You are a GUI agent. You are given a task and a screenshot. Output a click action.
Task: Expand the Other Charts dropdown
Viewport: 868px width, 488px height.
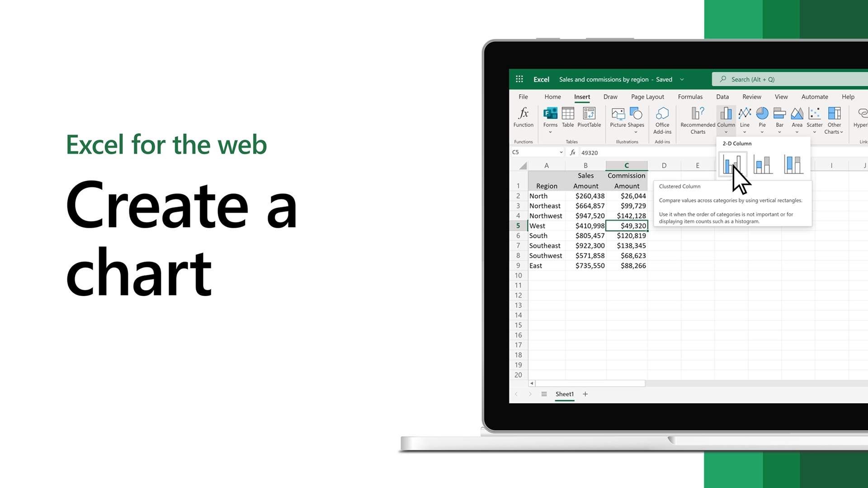(x=834, y=120)
